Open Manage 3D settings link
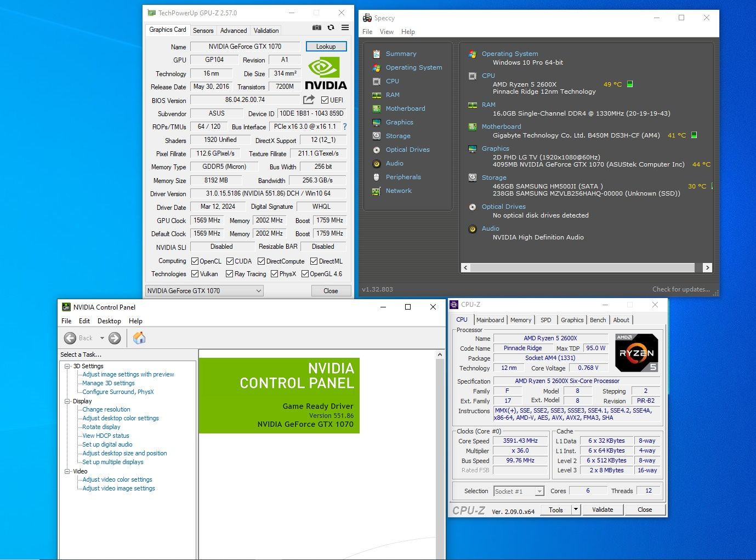756x560 pixels. pyautogui.click(x=109, y=383)
